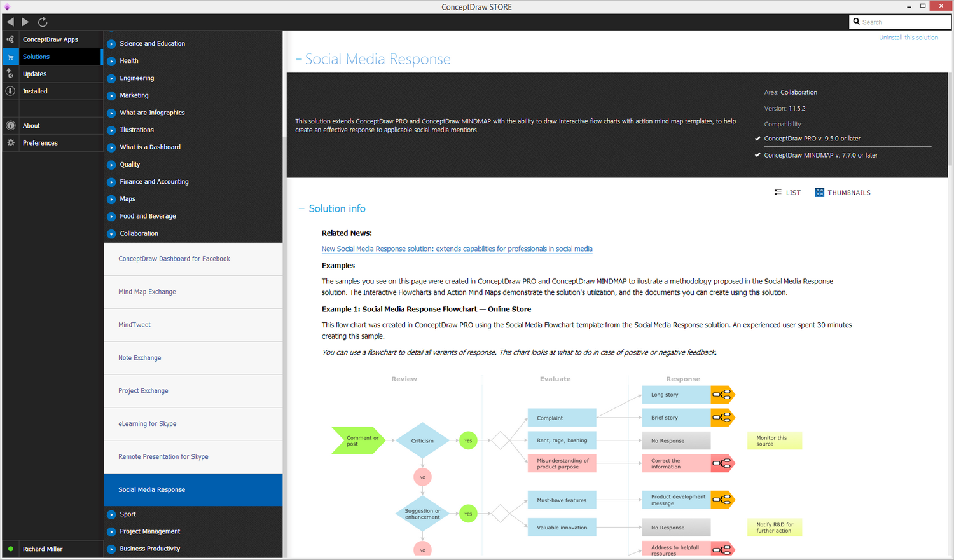
Task: Click the mind map icon beside Long story
Action: point(722,395)
